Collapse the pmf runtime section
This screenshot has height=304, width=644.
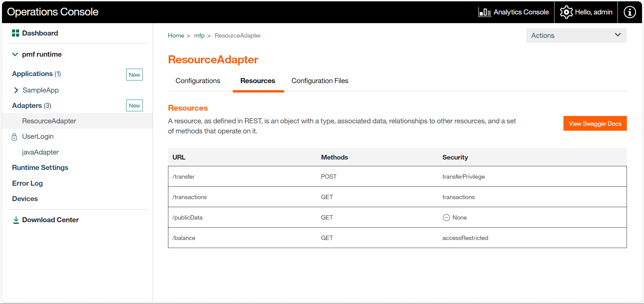pyautogui.click(x=15, y=54)
